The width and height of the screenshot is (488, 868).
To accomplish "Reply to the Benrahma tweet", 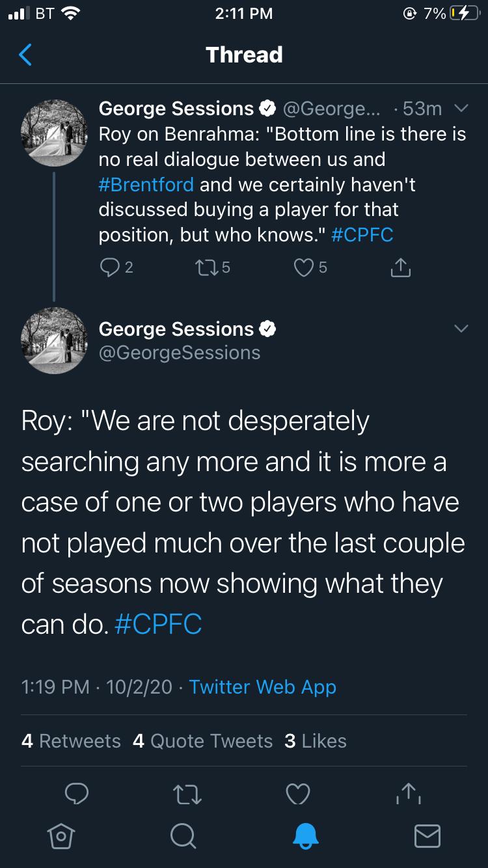I will coord(107,267).
